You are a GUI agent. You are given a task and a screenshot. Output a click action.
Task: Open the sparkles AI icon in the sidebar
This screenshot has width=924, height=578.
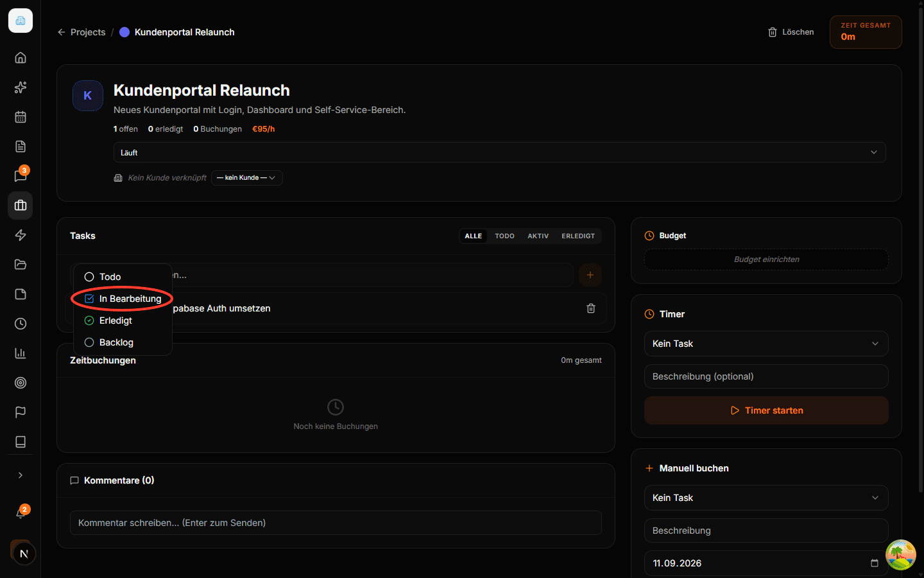[x=21, y=87]
